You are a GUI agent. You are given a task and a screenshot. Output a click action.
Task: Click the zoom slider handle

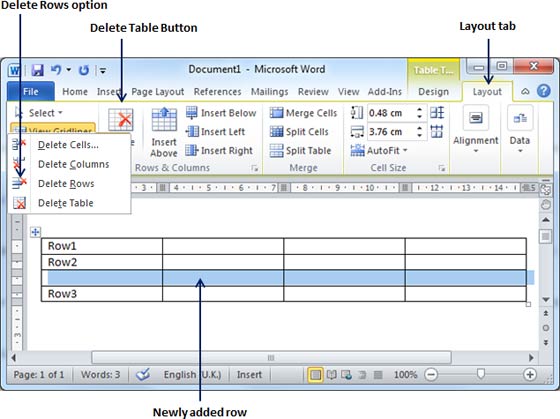(481, 374)
